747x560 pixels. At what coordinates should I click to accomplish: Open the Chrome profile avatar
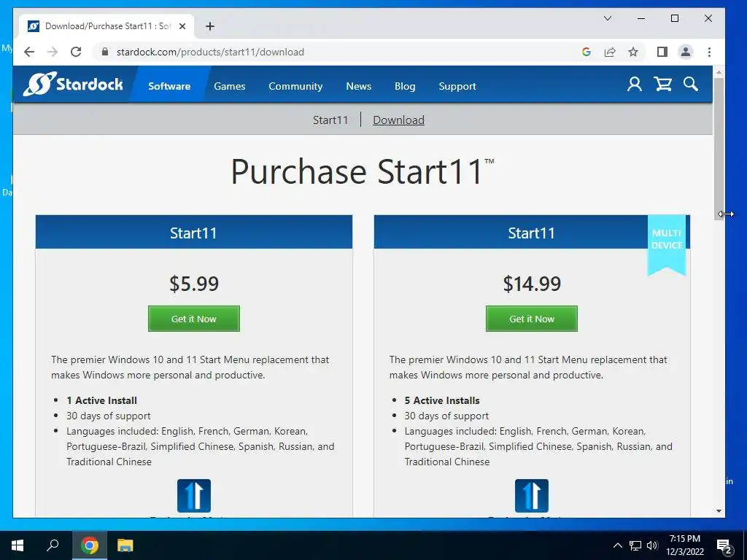tap(686, 52)
